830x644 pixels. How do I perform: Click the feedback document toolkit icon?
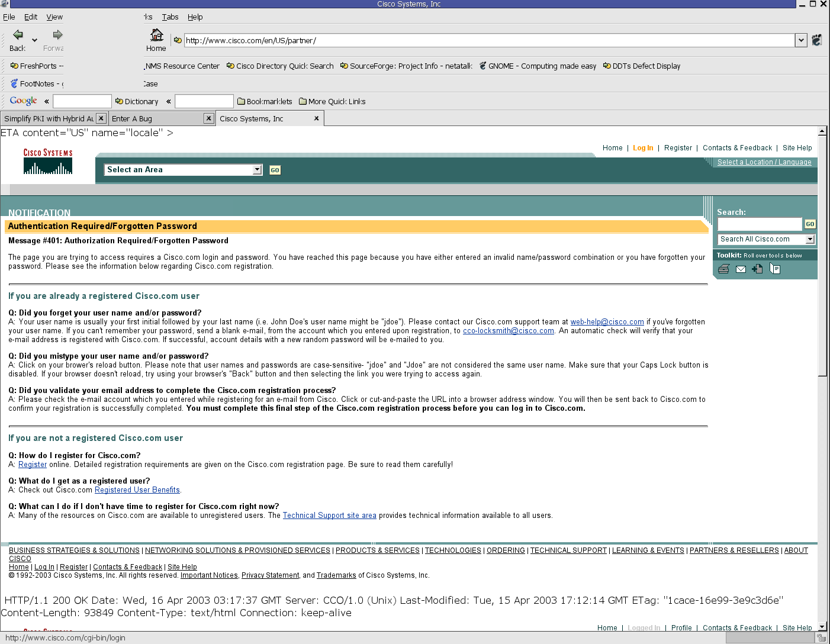click(775, 269)
